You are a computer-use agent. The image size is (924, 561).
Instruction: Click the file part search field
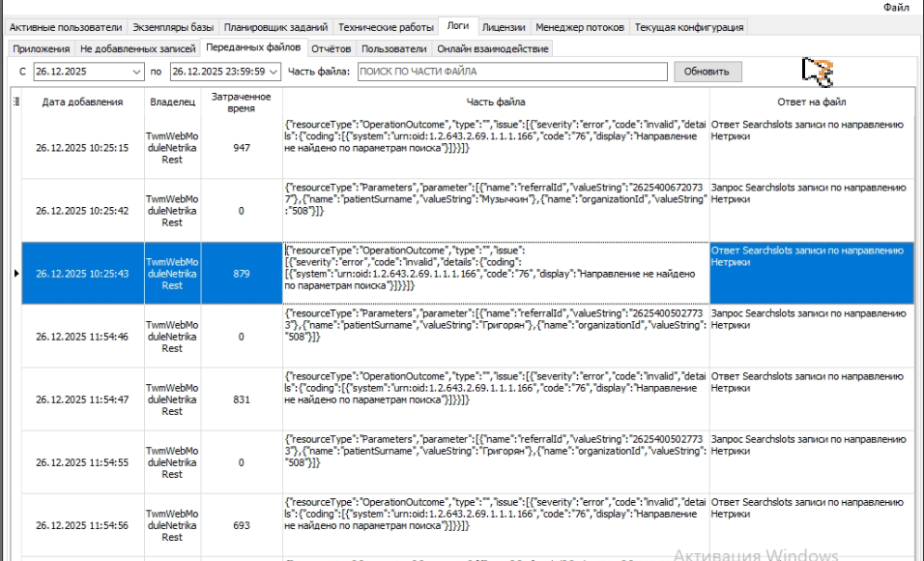point(511,72)
